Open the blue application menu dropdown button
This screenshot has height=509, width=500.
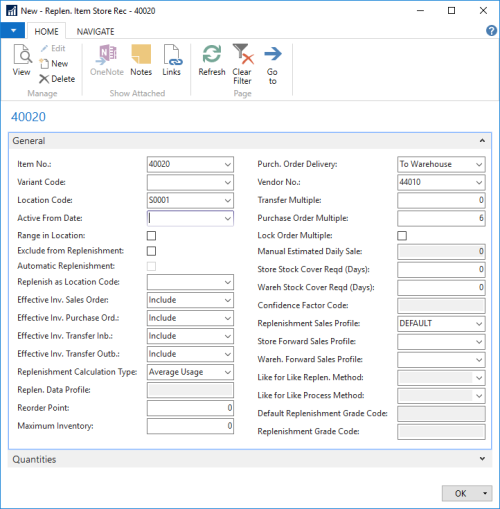13,31
